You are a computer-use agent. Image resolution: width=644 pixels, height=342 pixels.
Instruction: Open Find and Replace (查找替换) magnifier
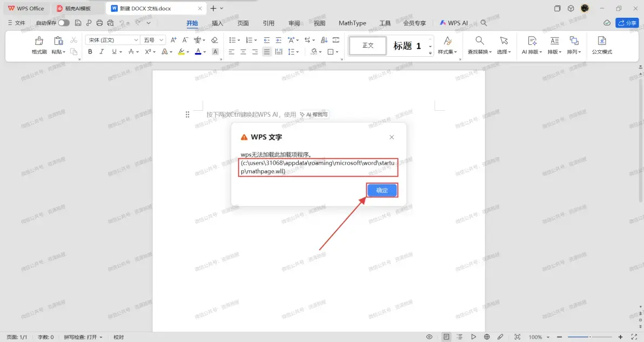tap(479, 40)
